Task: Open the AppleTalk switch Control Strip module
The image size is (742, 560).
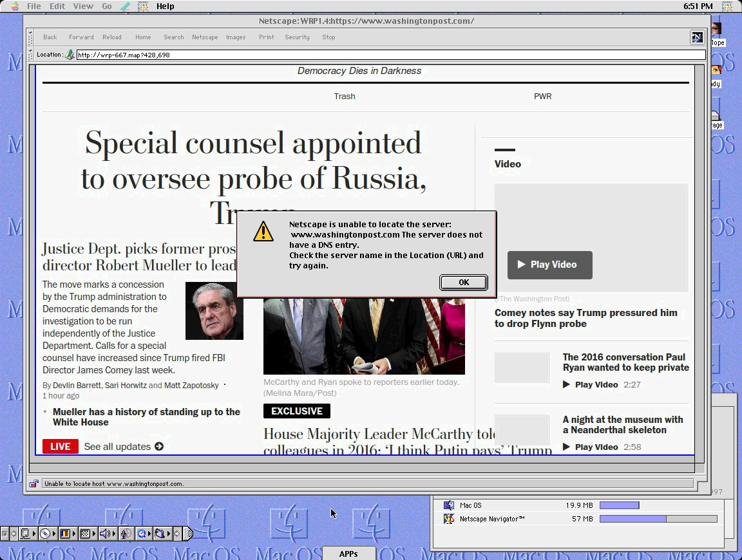Action: pyautogui.click(x=28, y=534)
